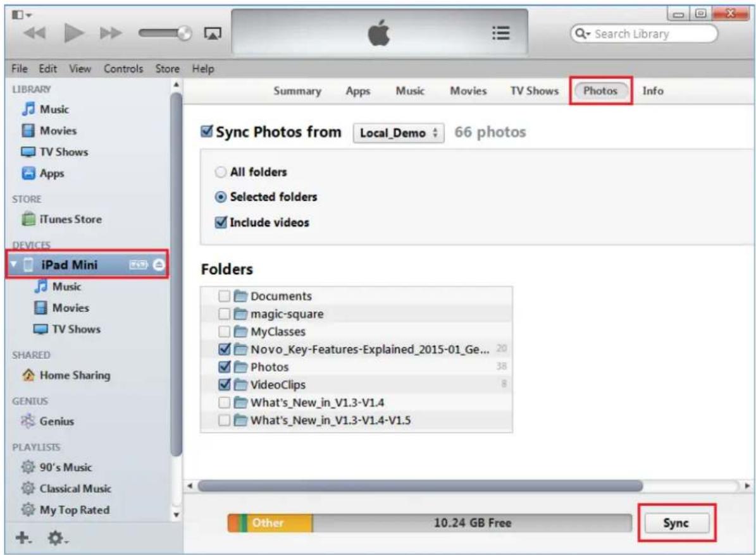This screenshot has height=555, width=756.
Task: Check the What's_New_in_V1.3-V1.4 folder checkbox
Action: click(x=224, y=402)
